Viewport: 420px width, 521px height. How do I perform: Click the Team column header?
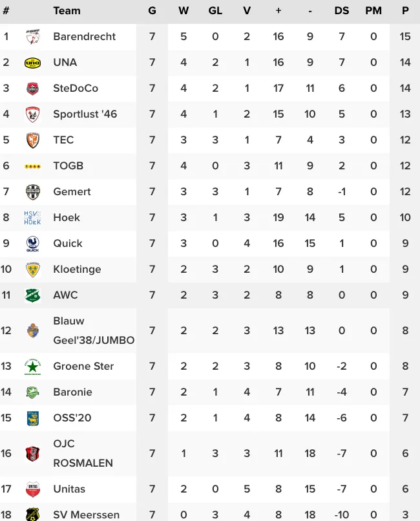[x=67, y=10]
